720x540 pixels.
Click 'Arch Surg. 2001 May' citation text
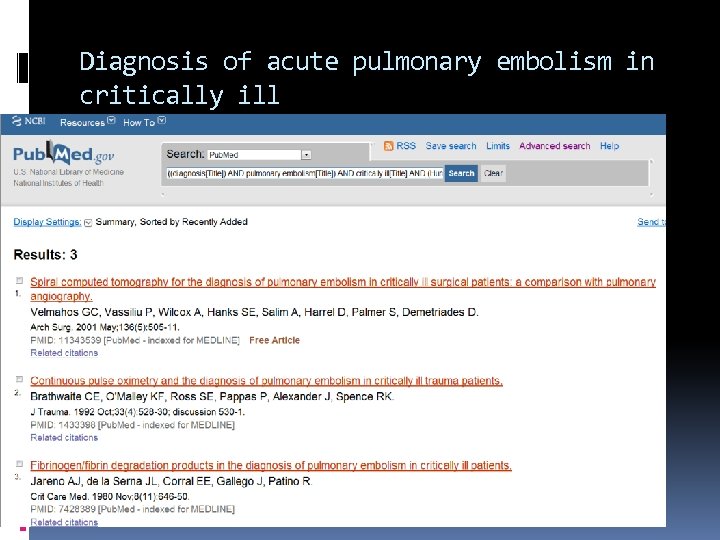(x=105, y=327)
